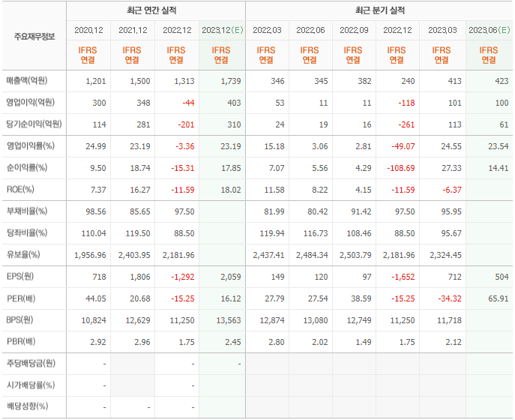The height and width of the screenshot is (420, 515).
Task: Select the 순이익률(%) row label
Action: (27, 167)
